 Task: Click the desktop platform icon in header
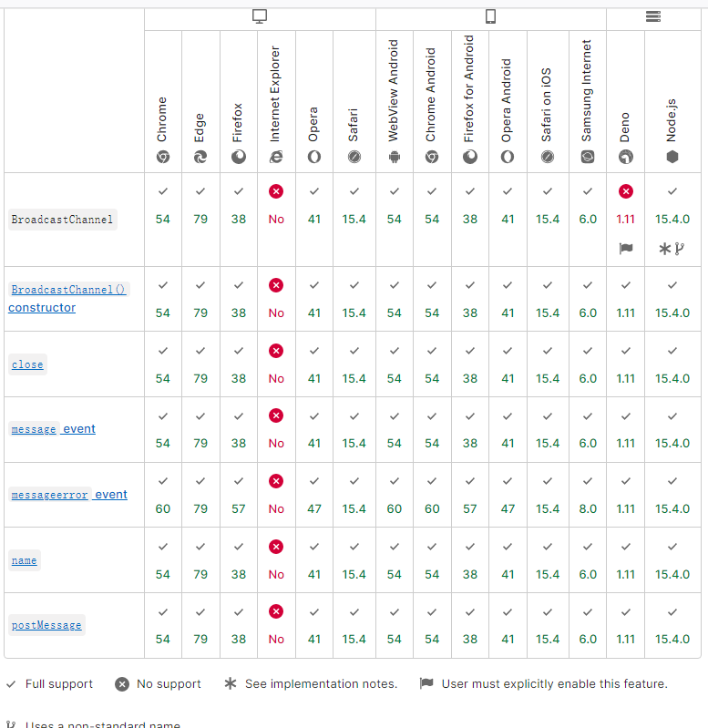260,16
